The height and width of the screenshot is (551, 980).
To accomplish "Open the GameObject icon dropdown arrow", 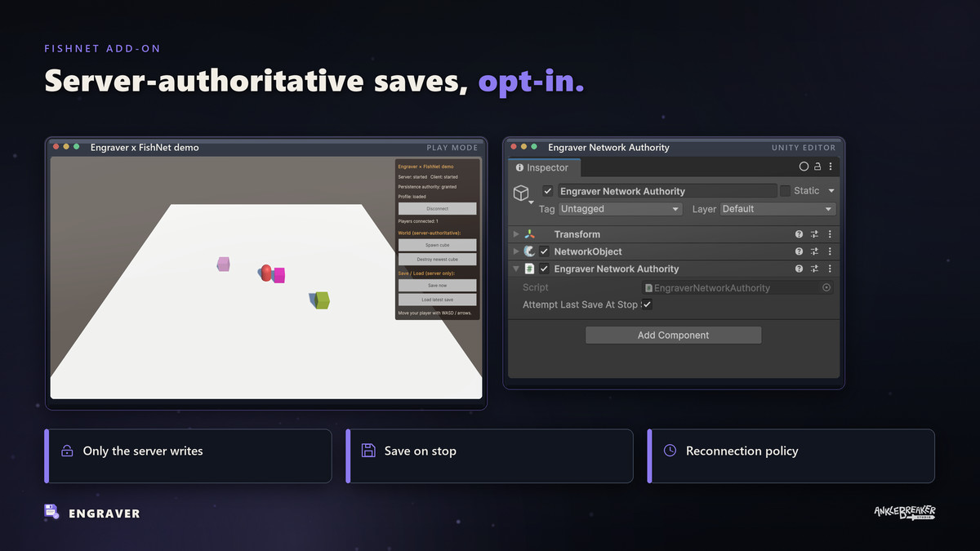I will coord(531,202).
